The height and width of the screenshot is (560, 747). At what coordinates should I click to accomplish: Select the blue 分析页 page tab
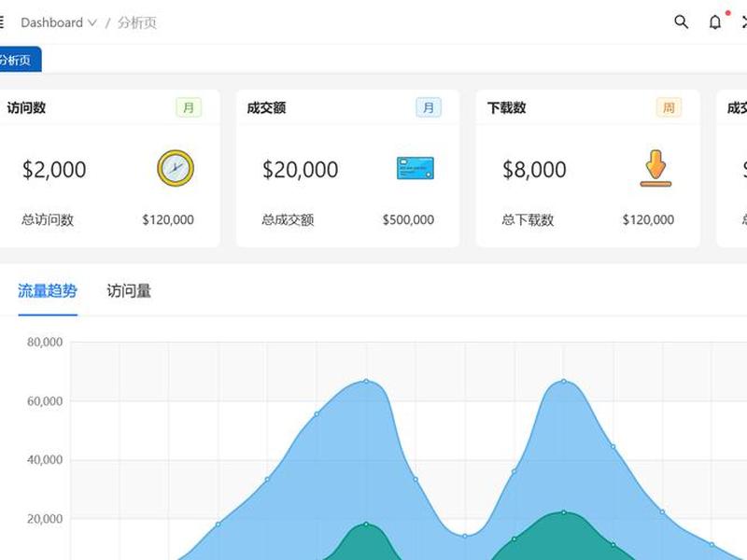coord(19,60)
